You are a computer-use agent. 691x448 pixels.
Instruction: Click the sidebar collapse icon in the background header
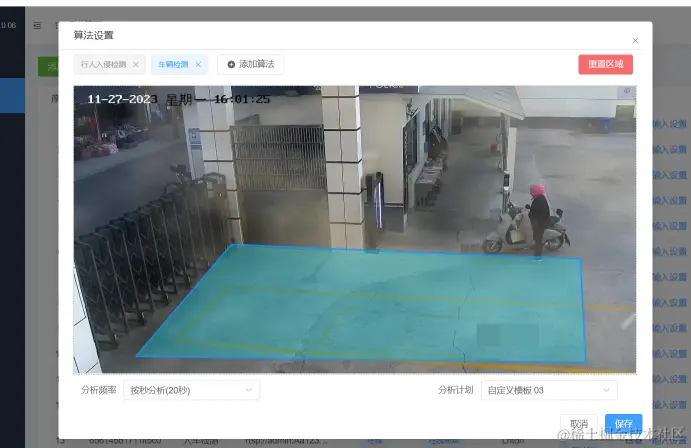37,26
